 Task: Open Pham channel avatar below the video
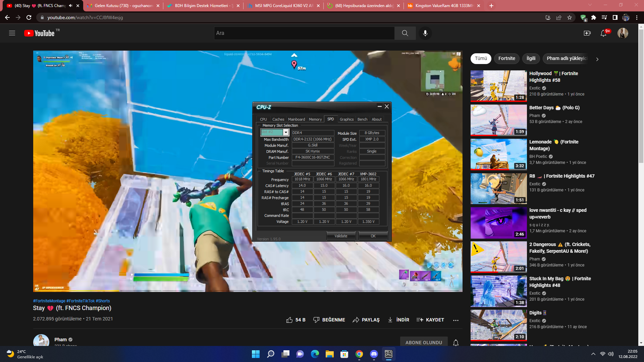pyautogui.click(x=41, y=340)
